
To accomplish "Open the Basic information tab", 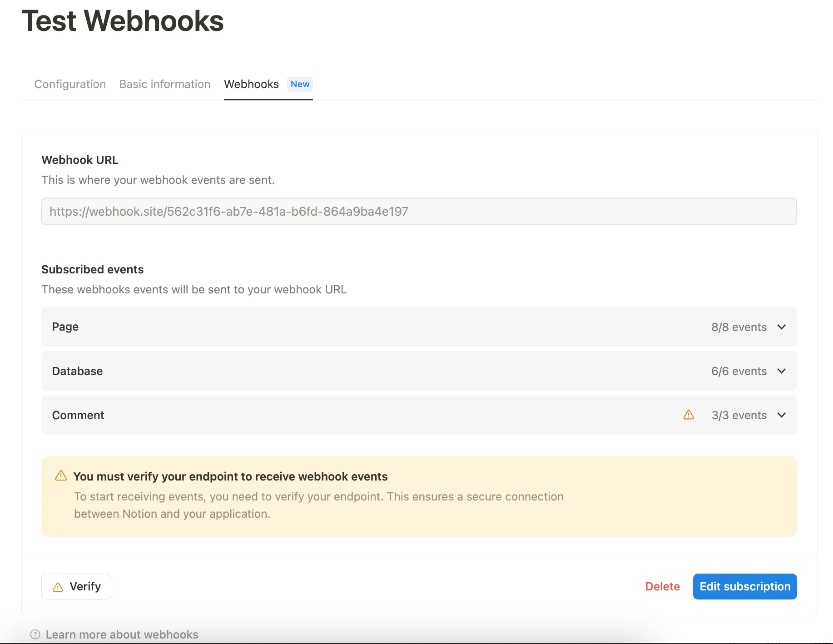I will 165,84.
